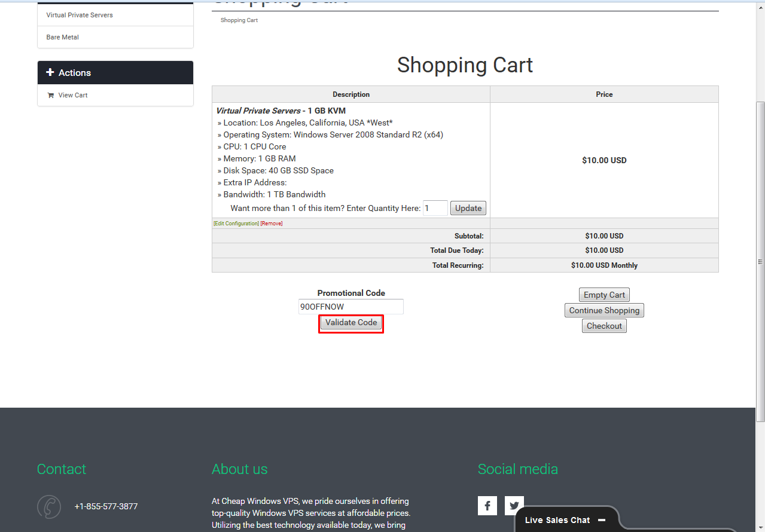Open the Edit Configuration link
The height and width of the screenshot is (532, 765).
(x=236, y=224)
